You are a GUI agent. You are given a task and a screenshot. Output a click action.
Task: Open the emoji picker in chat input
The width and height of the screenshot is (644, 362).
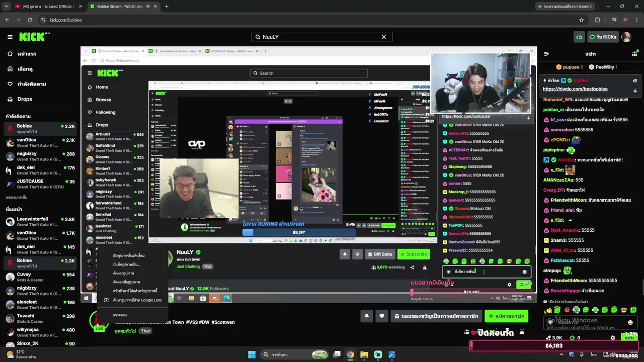630,322
